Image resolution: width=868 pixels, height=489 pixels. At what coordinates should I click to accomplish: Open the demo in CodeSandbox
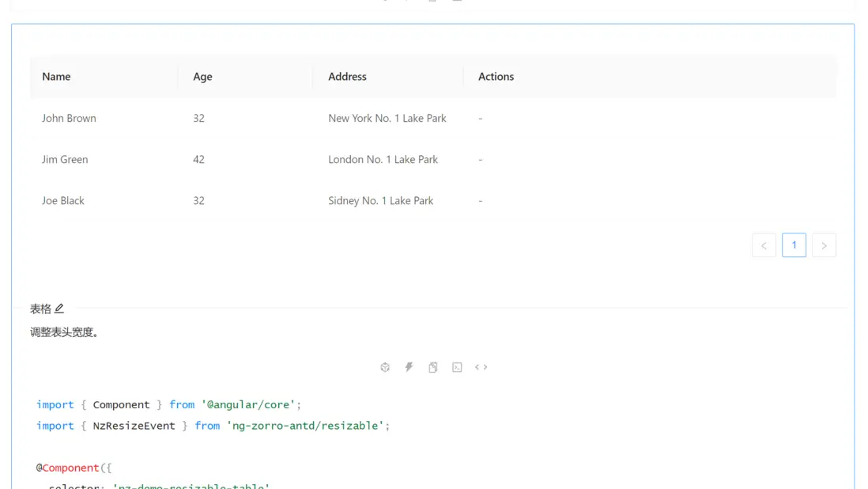385,367
